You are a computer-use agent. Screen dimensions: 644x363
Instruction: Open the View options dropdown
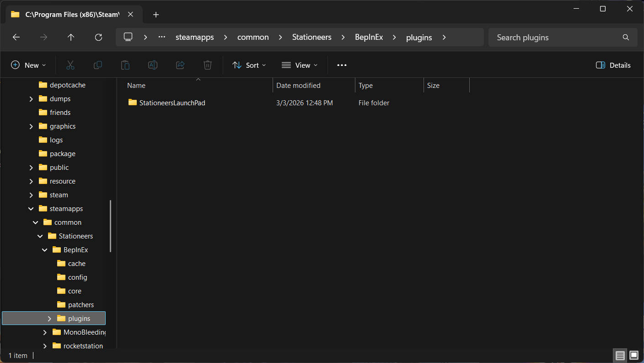coord(299,65)
